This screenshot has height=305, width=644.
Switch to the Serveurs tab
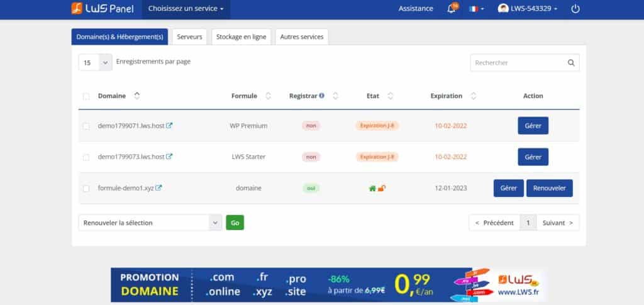[189, 37]
